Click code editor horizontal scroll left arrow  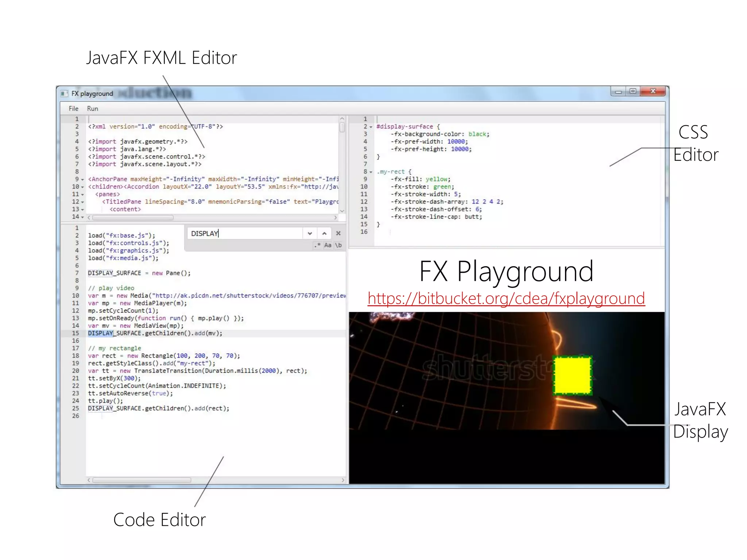click(x=89, y=480)
